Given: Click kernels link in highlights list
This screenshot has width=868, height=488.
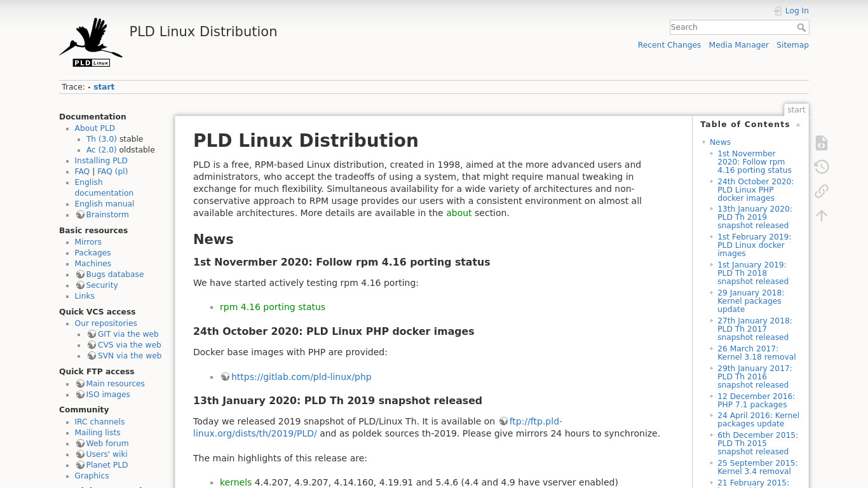Looking at the screenshot, I should tap(236, 482).
